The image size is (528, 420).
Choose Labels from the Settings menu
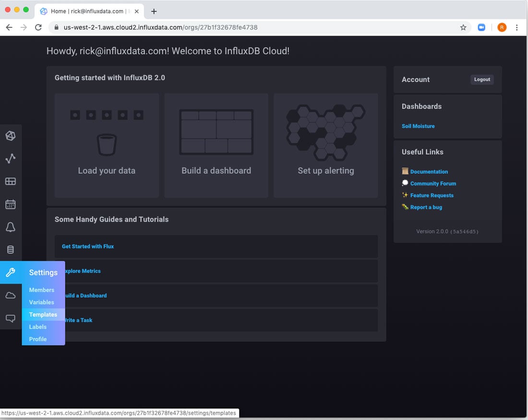(37, 327)
